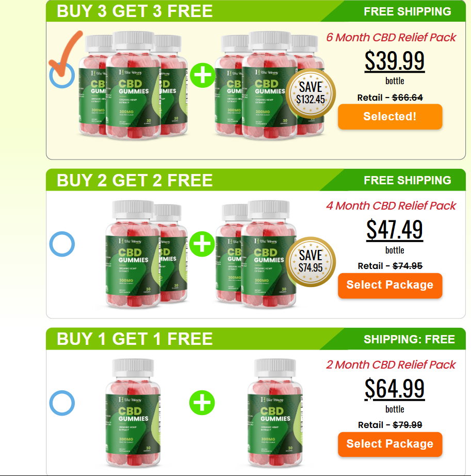Click Select Package for $47.49 offer
This screenshot has height=476, width=471.
pos(390,285)
